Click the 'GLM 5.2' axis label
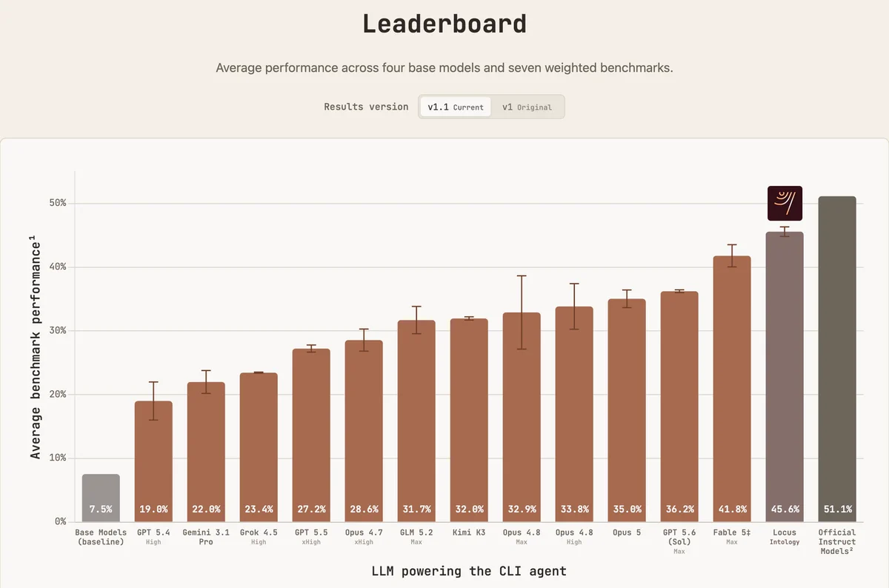The width and height of the screenshot is (889, 588). click(416, 532)
